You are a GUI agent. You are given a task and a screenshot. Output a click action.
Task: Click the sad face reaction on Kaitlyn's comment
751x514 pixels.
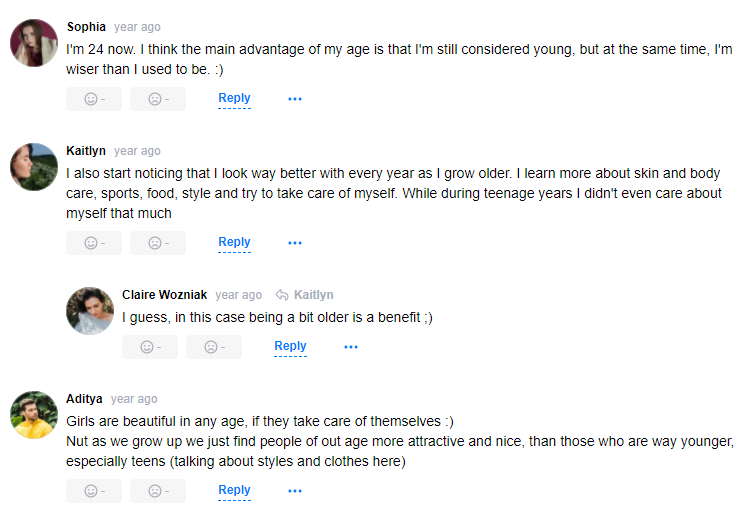click(x=158, y=243)
